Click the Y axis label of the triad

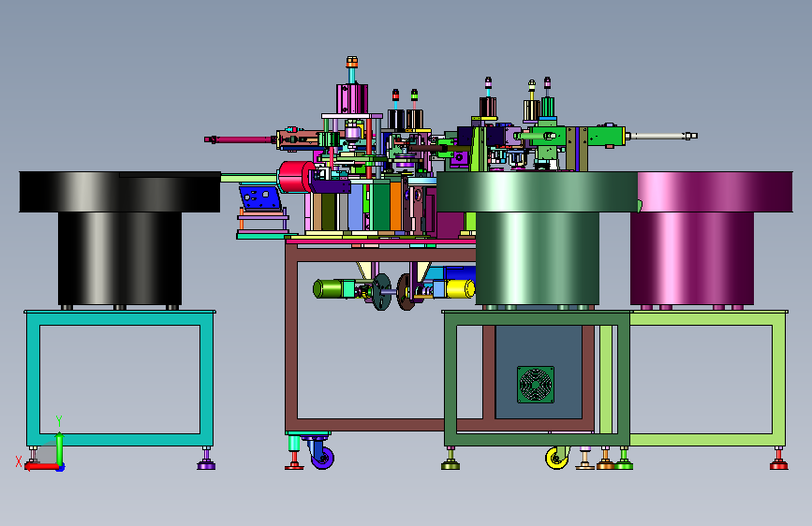point(59,420)
